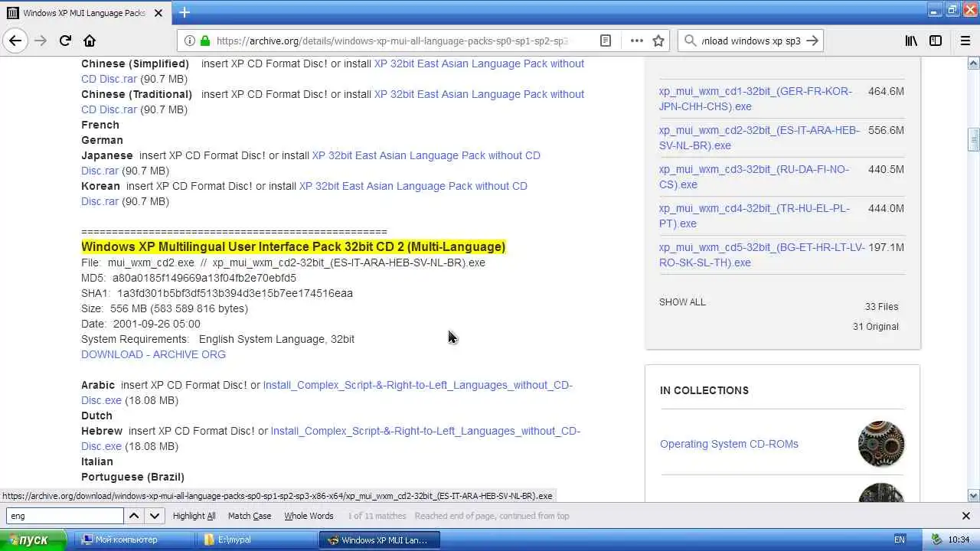This screenshot has height=551, width=980.
Task: Switch to E:\mypal taskbar window
Action: (x=257, y=540)
